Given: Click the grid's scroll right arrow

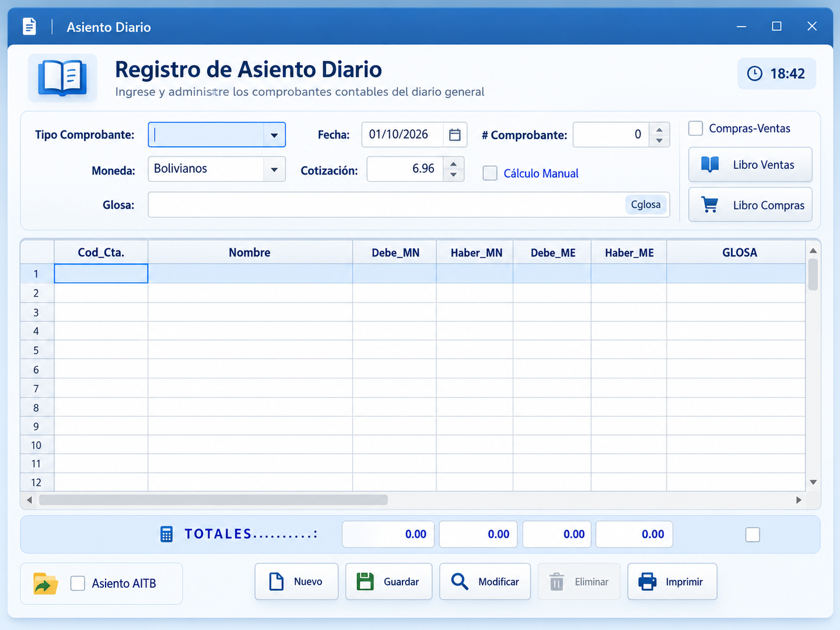Looking at the screenshot, I should click(x=799, y=500).
